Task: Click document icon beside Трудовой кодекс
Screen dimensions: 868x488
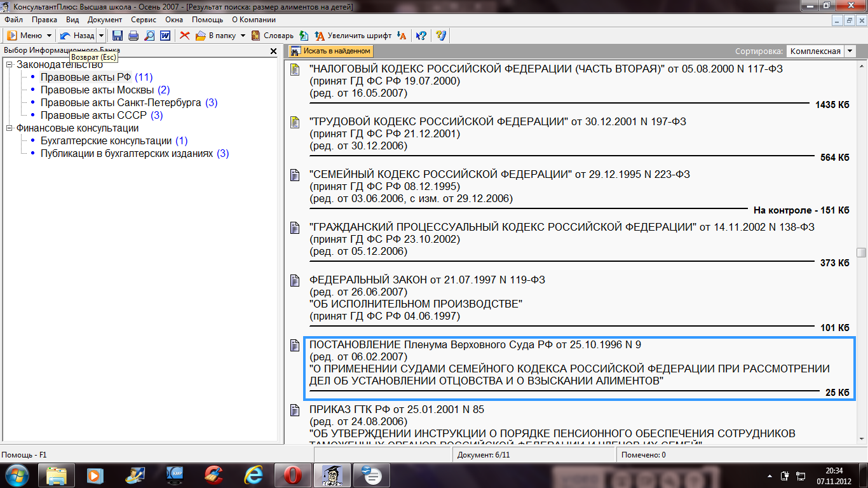Action: pos(294,122)
